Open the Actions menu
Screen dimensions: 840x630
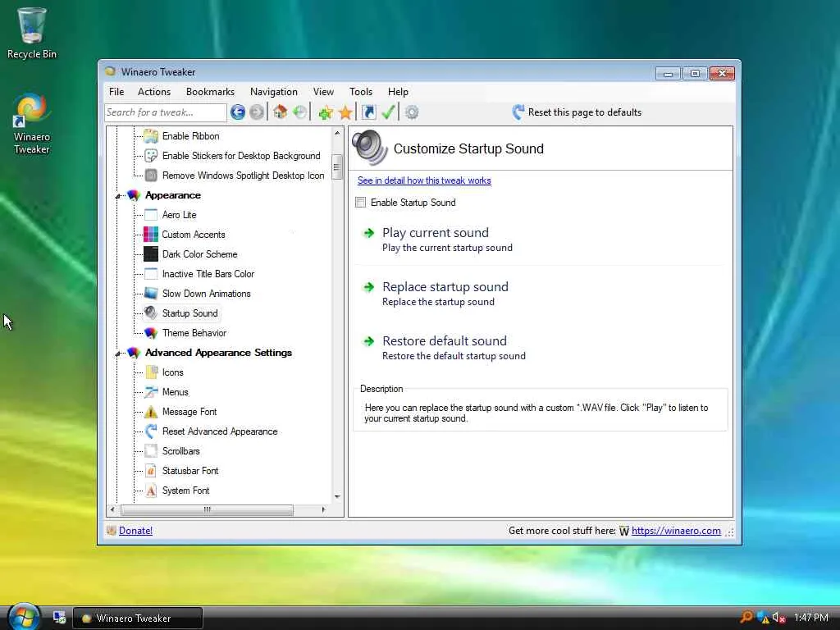tap(153, 92)
